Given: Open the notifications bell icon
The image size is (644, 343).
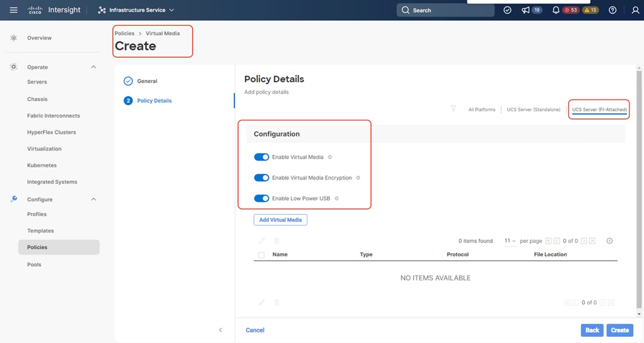Looking at the screenshot, I should coord(555,10).
